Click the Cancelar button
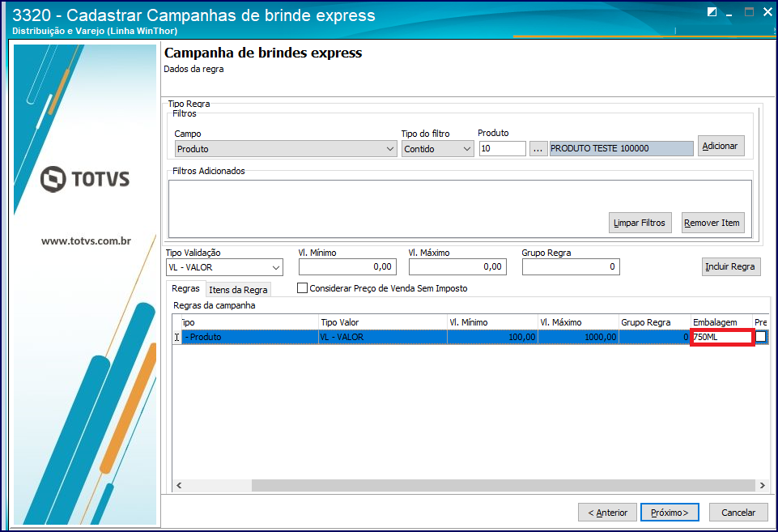 pos(738,513)
